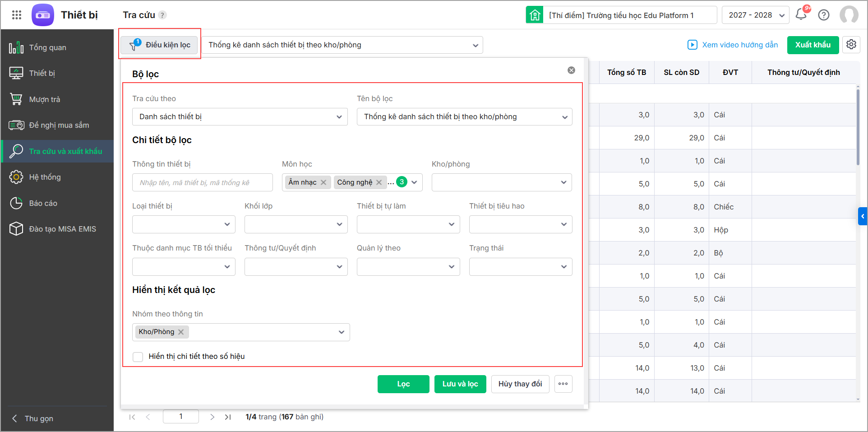Close the Bộ lọc filter panel
Screen dimensions: 868x432
(x=571, y=70)
